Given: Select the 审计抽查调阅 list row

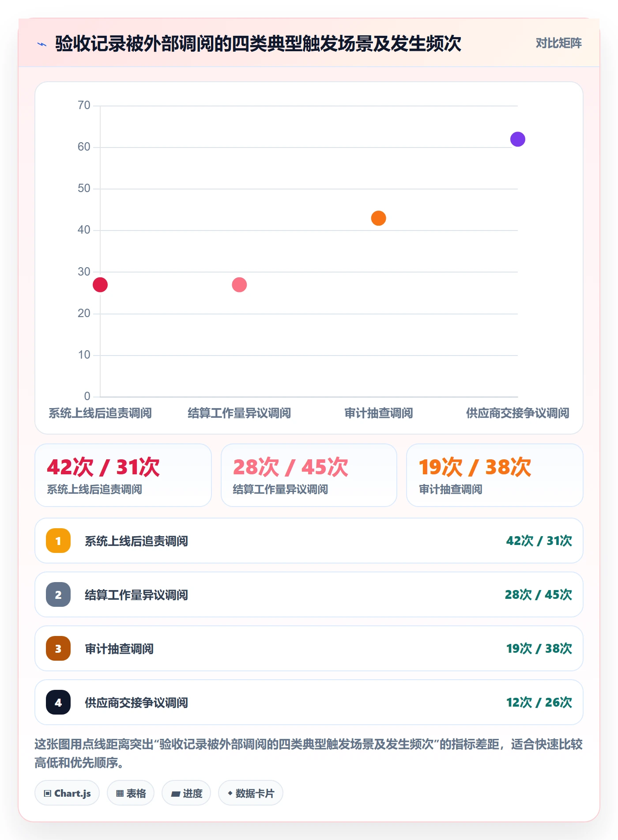Looking at the screenshot, I should click(309, 648).
